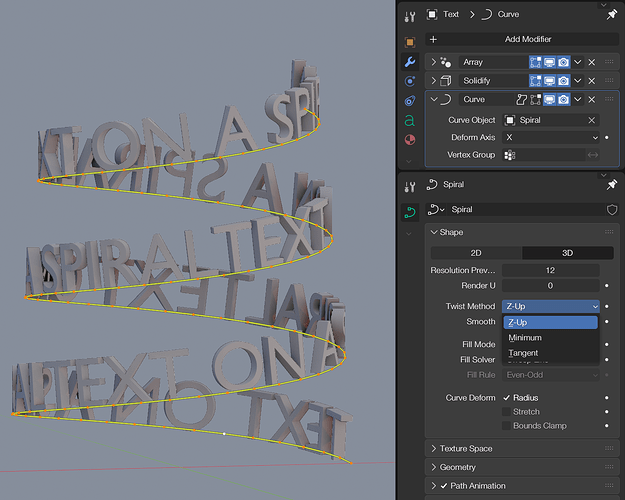Viewport: 625px width, 500px height.
Task: Click the Spiral data-block name field
Action: click(526, 210)
